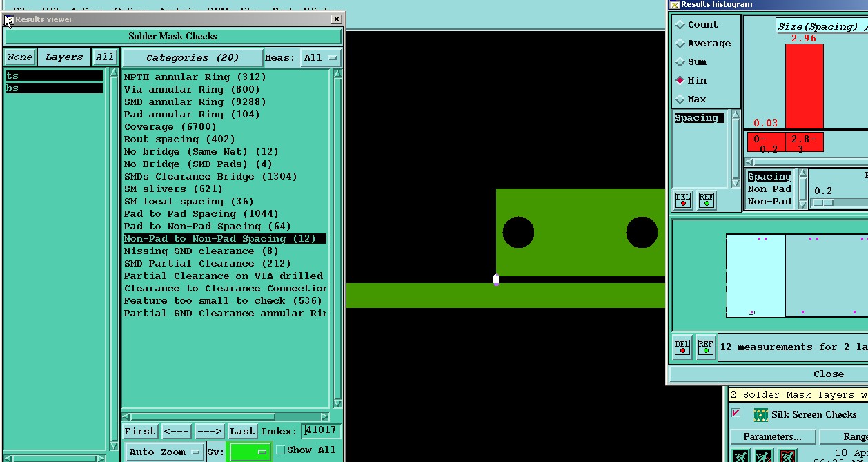Toggle the Silk Screen Checks checkbox
Screen dimensions: 868x462
[736, 413]
